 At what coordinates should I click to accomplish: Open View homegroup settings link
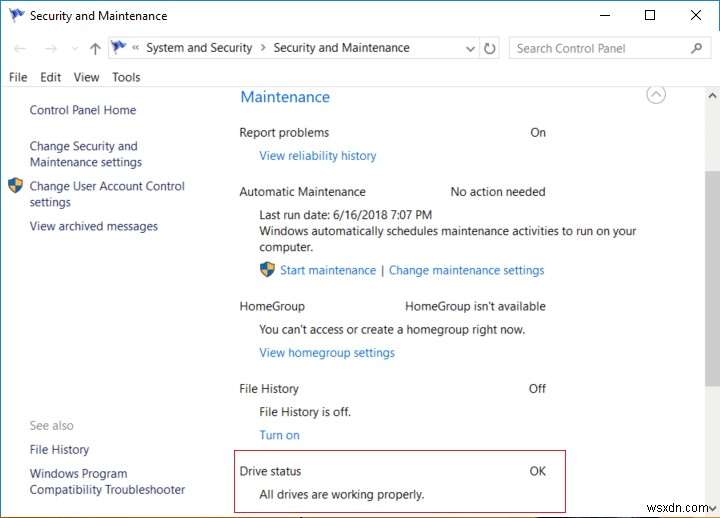click(x=327, y=353)
